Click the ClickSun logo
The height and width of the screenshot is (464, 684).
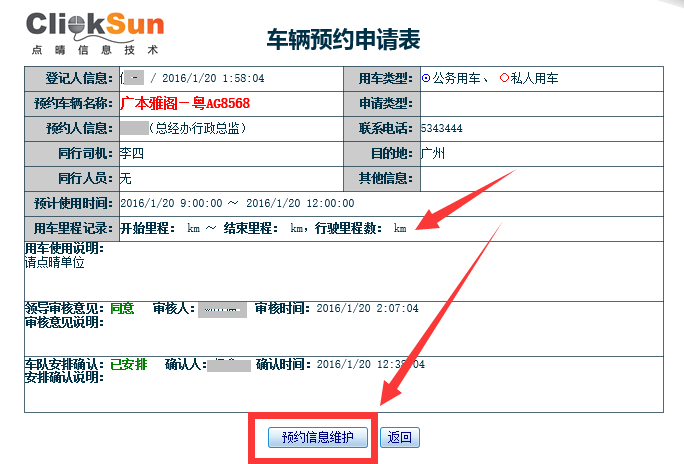[x=95, y=33]
